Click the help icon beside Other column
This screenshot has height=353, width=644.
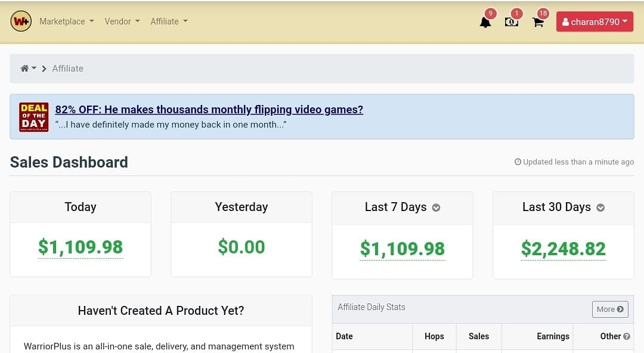pos(626,336)
